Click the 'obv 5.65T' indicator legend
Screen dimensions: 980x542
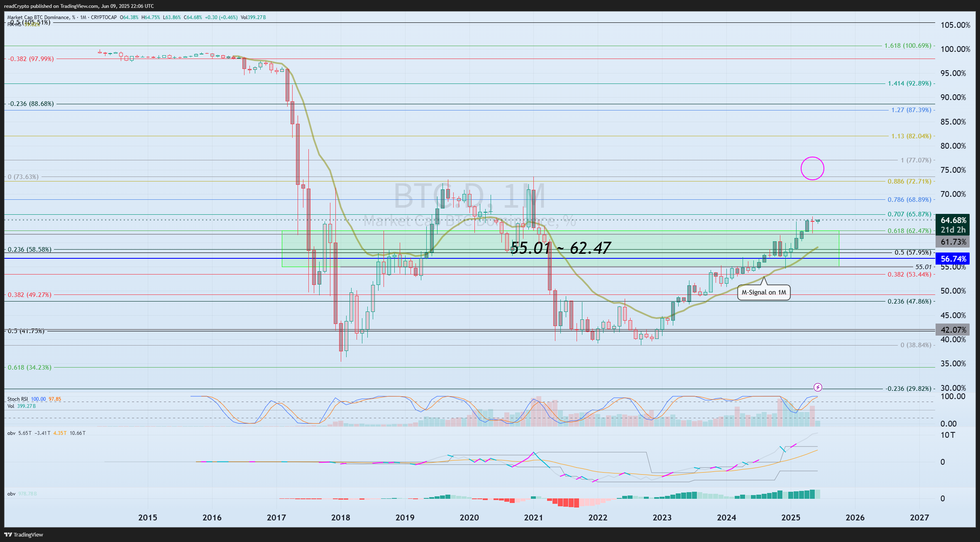(46, 433)
